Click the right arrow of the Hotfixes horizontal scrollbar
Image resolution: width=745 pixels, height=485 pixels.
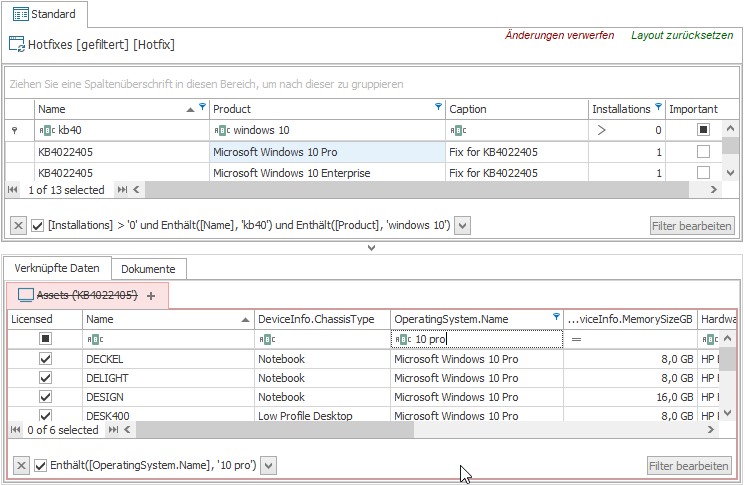[x=714, y=190]
